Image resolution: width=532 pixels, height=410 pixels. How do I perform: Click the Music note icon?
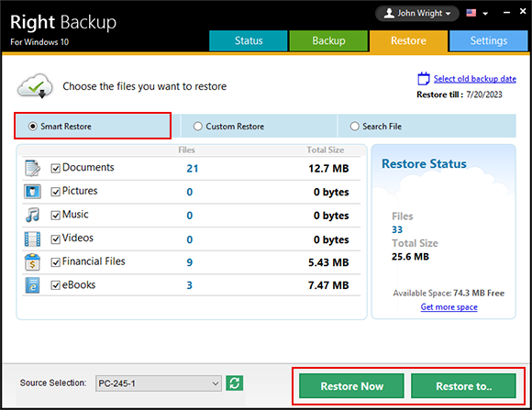32,215
